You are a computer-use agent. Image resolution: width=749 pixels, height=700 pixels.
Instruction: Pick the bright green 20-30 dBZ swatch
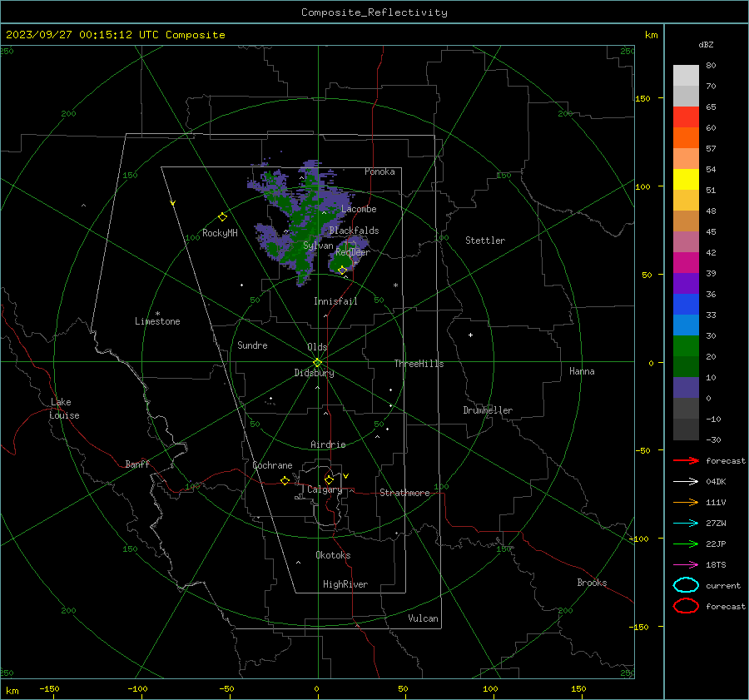coord(686,346)
